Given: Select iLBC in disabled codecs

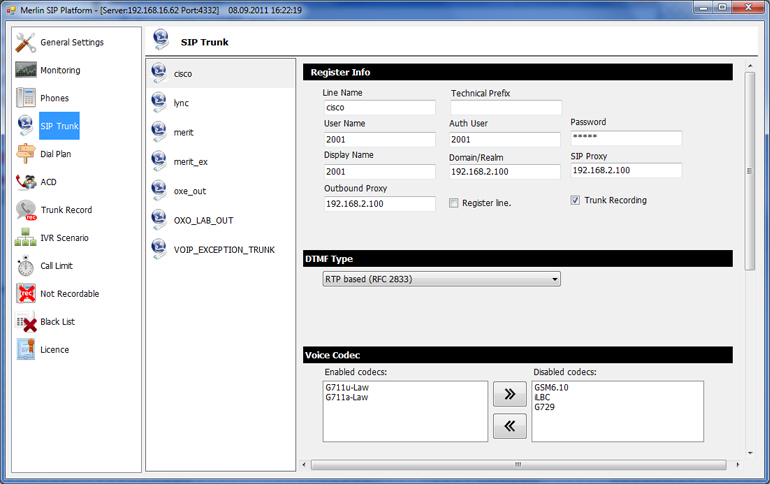Looking at the screenshot, I should (x=542, y=397).
